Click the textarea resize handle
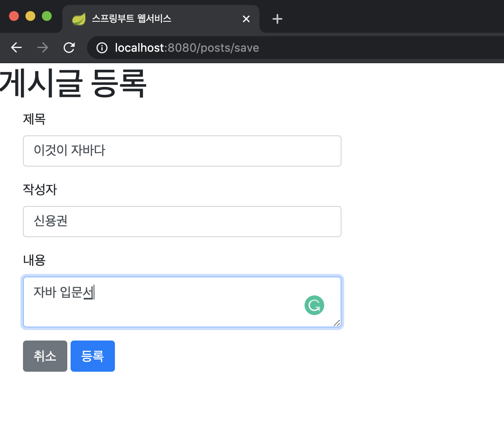The image size is (504, 439). tap(337, 324)
